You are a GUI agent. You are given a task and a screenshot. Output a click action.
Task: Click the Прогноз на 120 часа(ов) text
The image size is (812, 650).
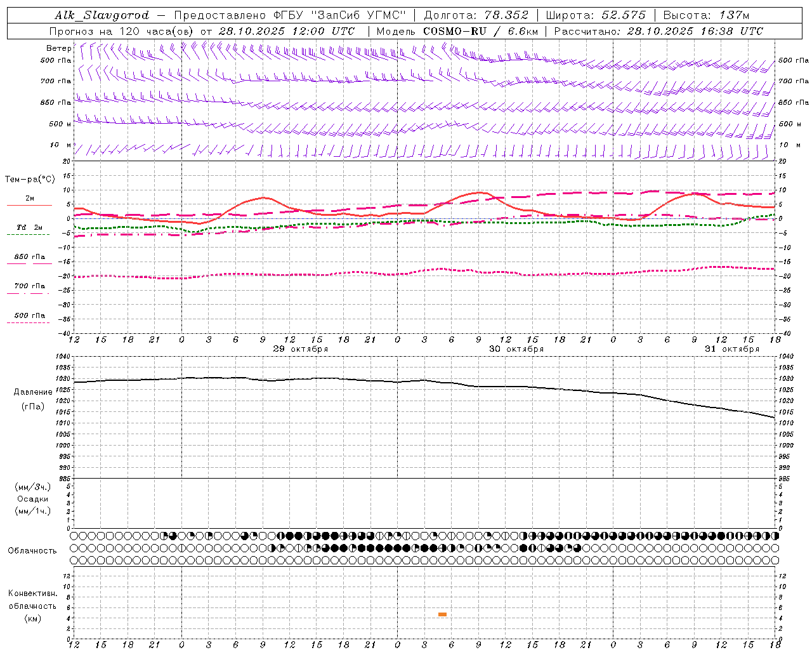click(x=122, y=31)
